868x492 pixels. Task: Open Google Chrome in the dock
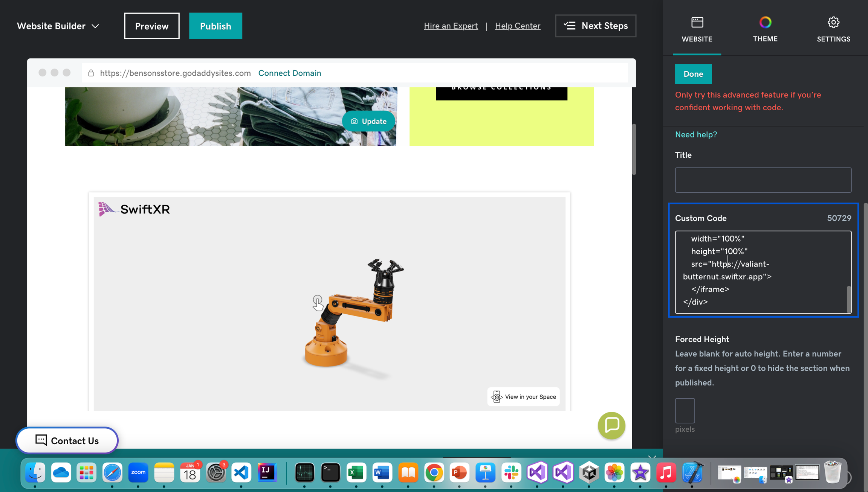(434, 473)
